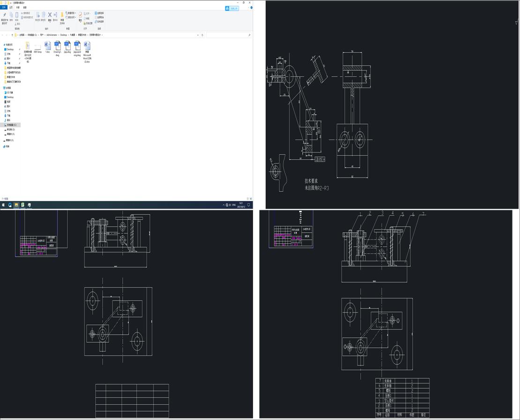Click Invert selection in the ribbon
This screenshot has width=520, height=420.
point(99,21)
